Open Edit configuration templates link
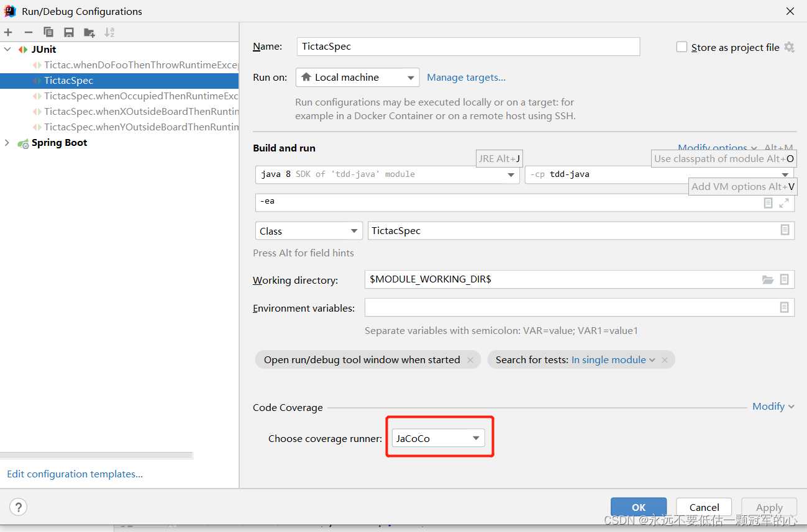 coord(75,474)
